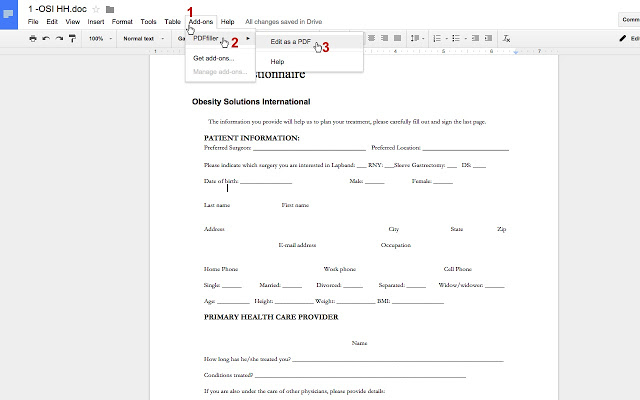This screenshot has height=400, width=640.
Task: Select the Paint format tool
Action: (x=72, y=38)
